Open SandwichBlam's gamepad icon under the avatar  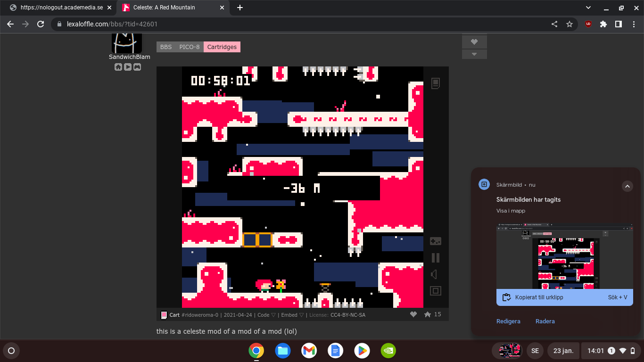137,67
